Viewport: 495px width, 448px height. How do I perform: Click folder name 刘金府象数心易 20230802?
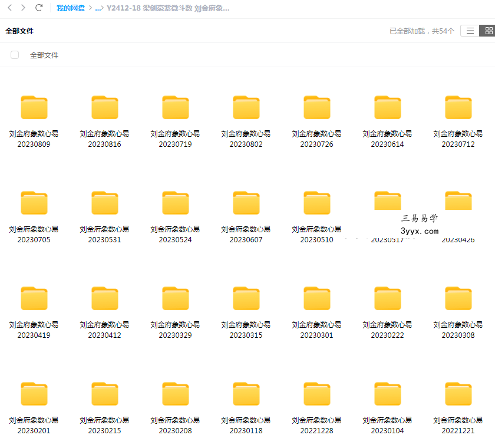tap(246, 139)
